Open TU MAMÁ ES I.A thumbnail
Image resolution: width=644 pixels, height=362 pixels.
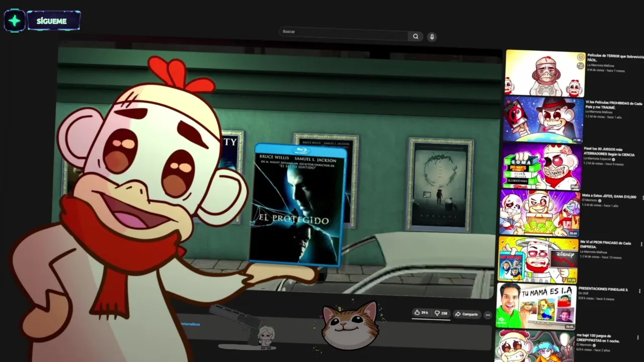[536, 306]
